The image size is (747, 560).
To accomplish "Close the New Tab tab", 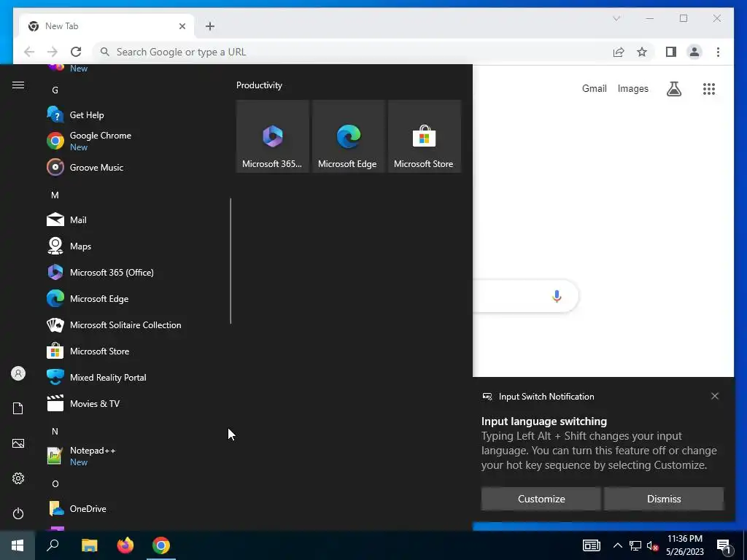I will tap(182, 26).
